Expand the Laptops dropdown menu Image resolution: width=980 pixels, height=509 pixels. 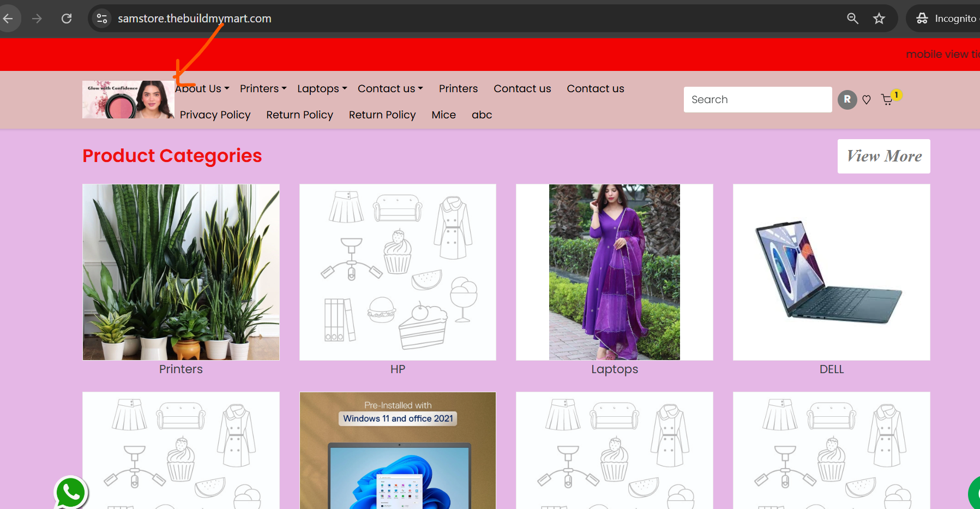click(x=322, y=88)
